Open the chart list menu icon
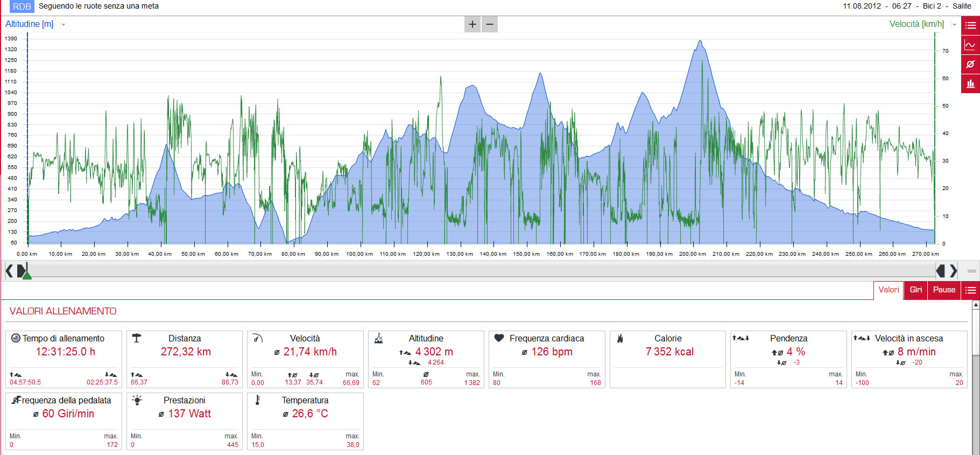Viewport: 980px width, 455px height. [x=970, y=25]
